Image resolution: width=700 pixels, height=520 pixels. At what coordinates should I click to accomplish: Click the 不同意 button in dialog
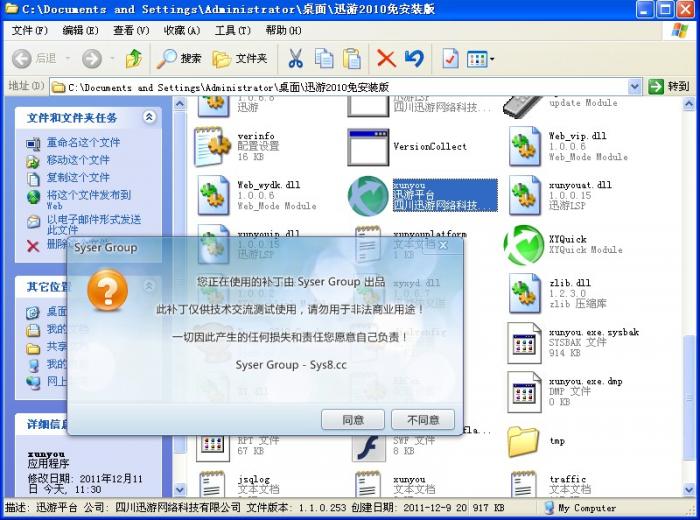tap(423, 420)
